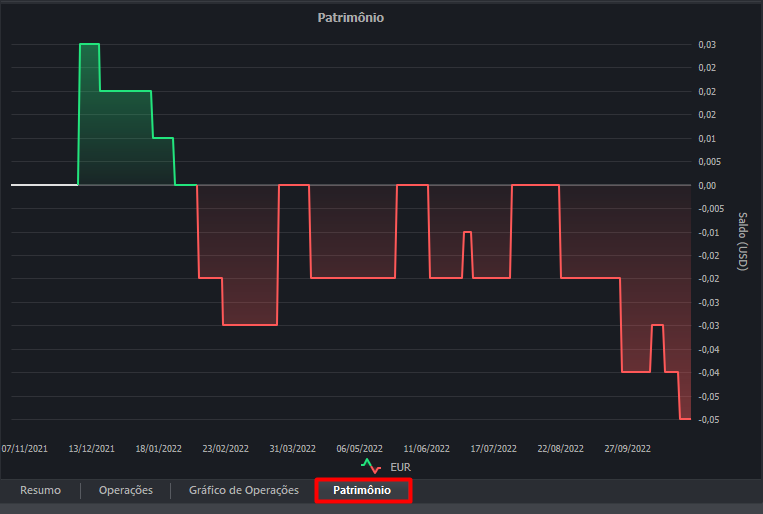Select the 13/12/2021 date on the axis
Screen dimensions: 763x514
91,449
